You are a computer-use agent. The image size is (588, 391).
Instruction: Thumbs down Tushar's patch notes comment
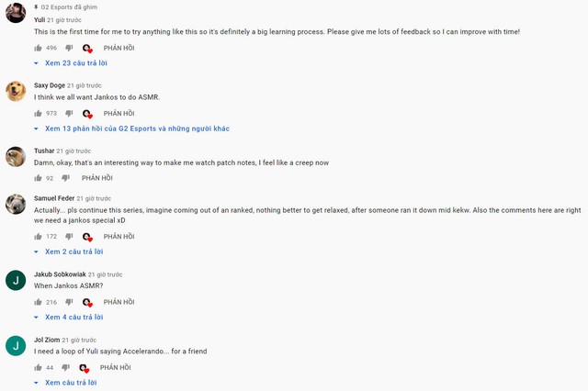click(65, 178)
